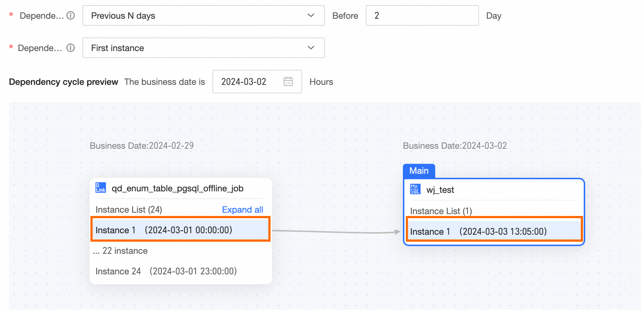Open the Previous N days dropdown
Image resolution: width=644 pixels, height=310 pixels.
pos(204,15)
